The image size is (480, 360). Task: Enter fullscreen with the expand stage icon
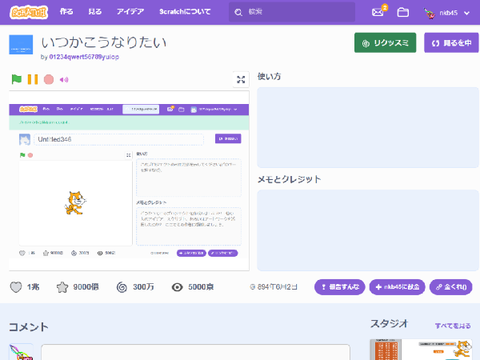point(241,79)
